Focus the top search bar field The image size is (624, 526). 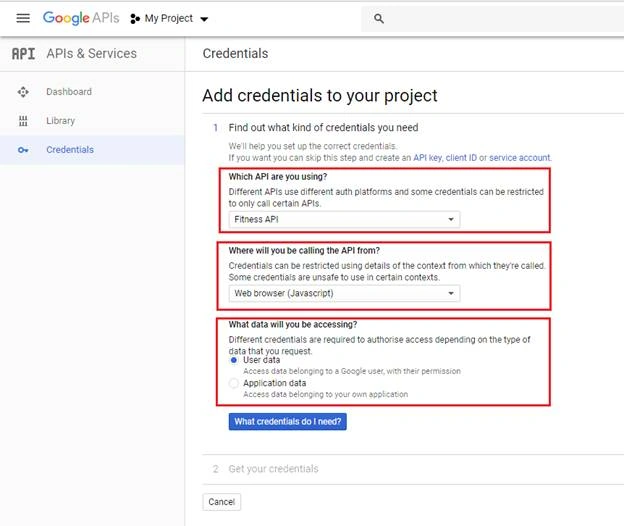(492, 18)
